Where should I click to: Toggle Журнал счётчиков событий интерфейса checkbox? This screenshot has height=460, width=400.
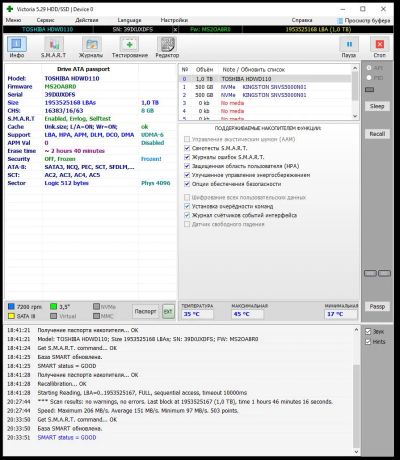click(187, 215)
